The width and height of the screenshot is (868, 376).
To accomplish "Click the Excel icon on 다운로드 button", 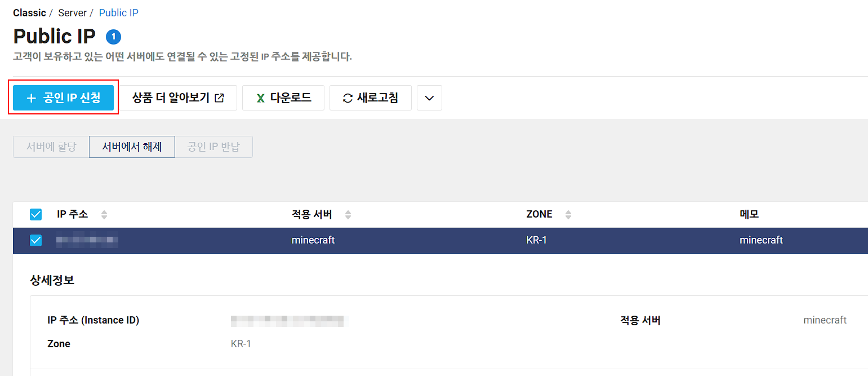I will (260, 98).
